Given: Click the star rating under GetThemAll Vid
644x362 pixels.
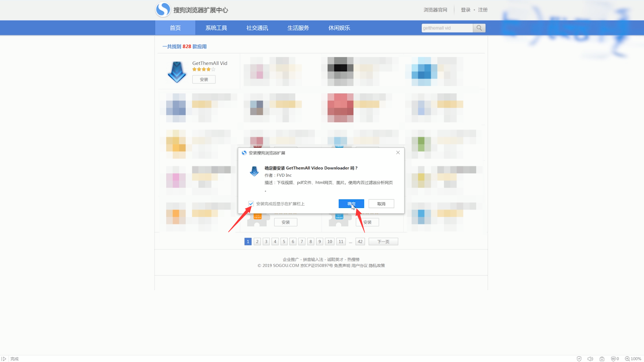Looking at the screenshot, I should pyautogui.click(x=204, y=69).
